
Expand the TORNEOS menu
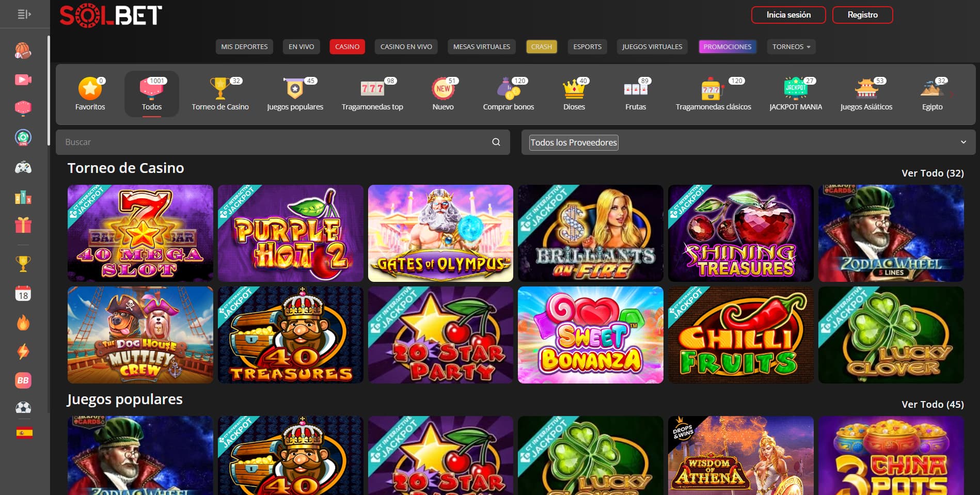pos(791,46)
